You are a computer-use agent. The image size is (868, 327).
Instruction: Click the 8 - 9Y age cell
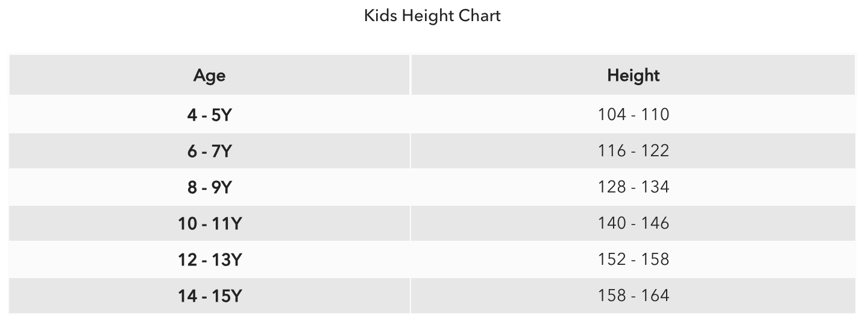[x=209, y=187]
